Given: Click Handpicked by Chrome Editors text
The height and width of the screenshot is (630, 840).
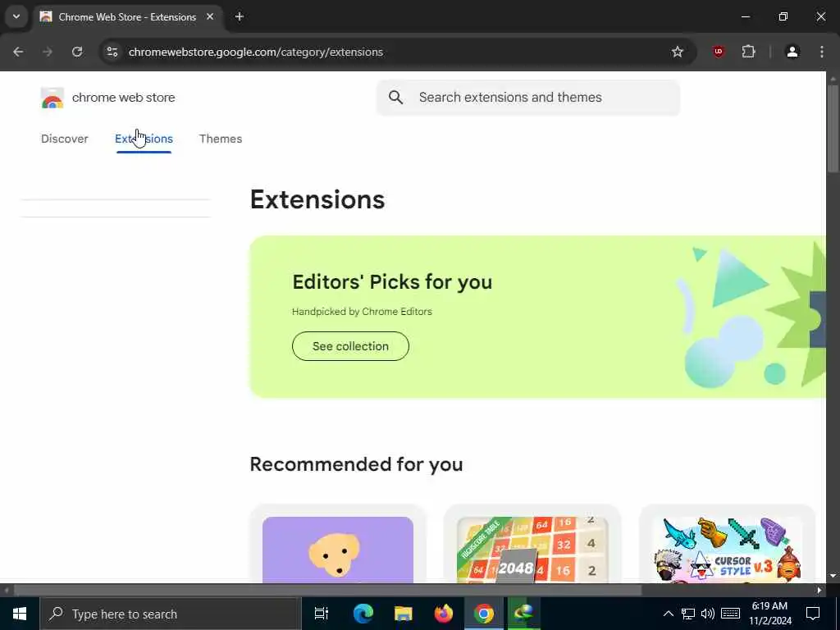Looking at the screenshot, I should (362, 312).
